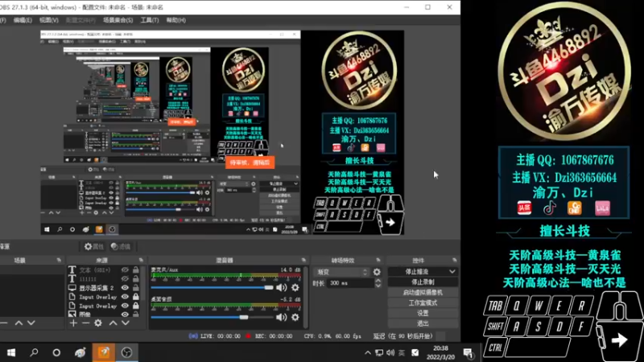Open notification center on taskbar

coord(469,352)
